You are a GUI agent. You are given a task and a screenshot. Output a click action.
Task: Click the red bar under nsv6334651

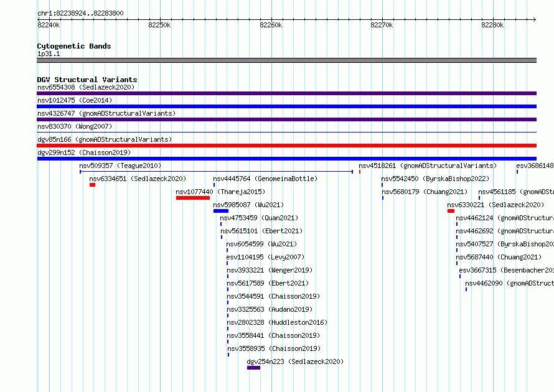point(93,185)
